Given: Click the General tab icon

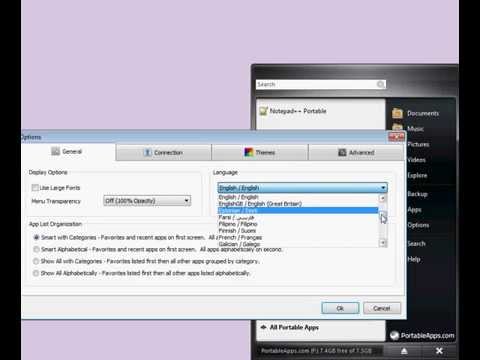Looking at the screenshot, I should [55, 151].
